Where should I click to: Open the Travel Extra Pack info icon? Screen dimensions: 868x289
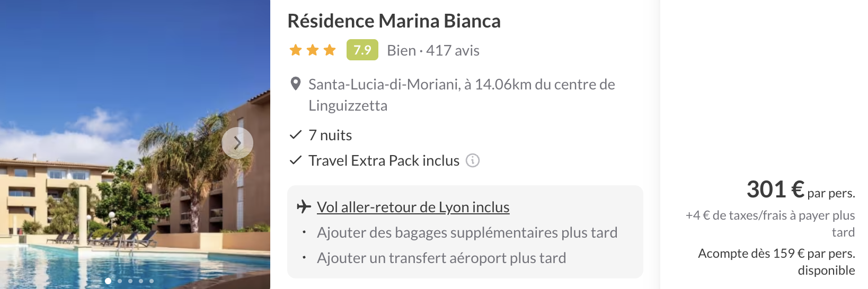473,160
